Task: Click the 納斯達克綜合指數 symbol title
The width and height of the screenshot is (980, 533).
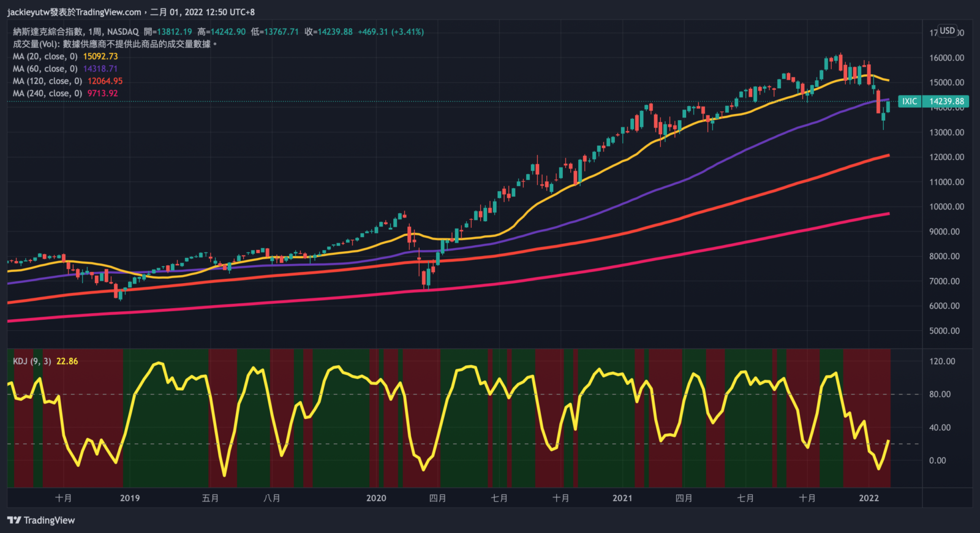Action: tap(48, 32)
